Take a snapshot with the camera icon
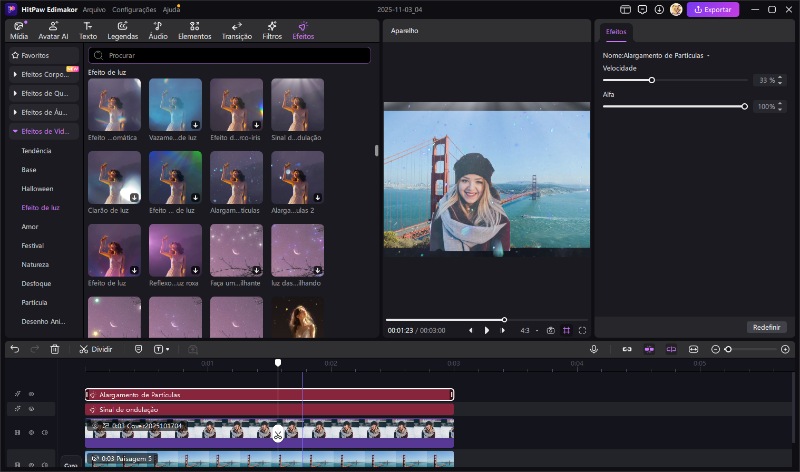 tap(550, 330)
